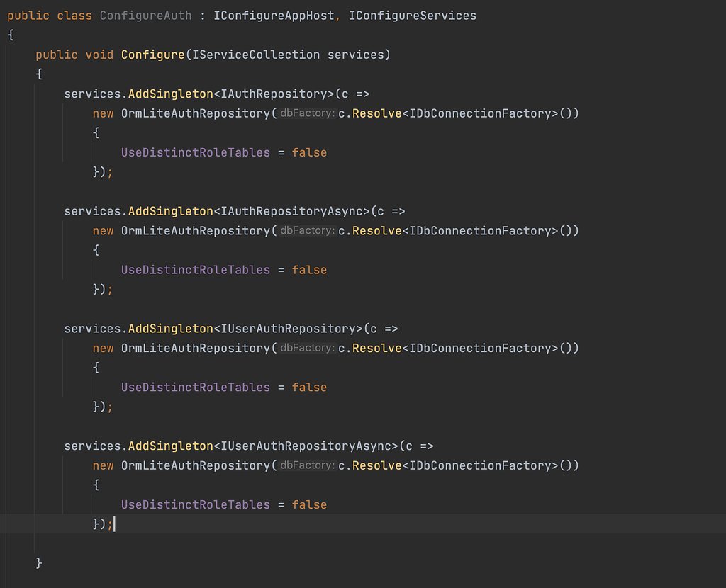Click the services parameter name

358,54
